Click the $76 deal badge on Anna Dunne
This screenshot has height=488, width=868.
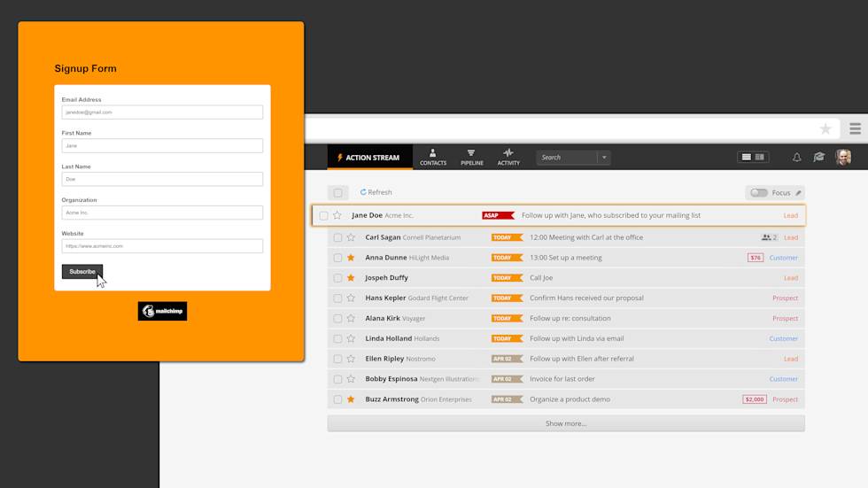(755, 257)
